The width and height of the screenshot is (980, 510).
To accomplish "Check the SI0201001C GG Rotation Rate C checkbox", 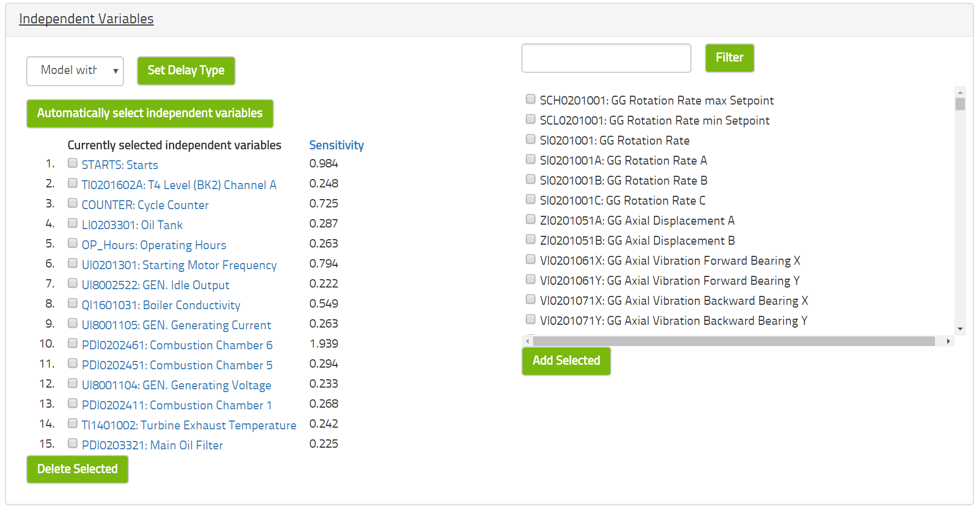I will 531,199.
